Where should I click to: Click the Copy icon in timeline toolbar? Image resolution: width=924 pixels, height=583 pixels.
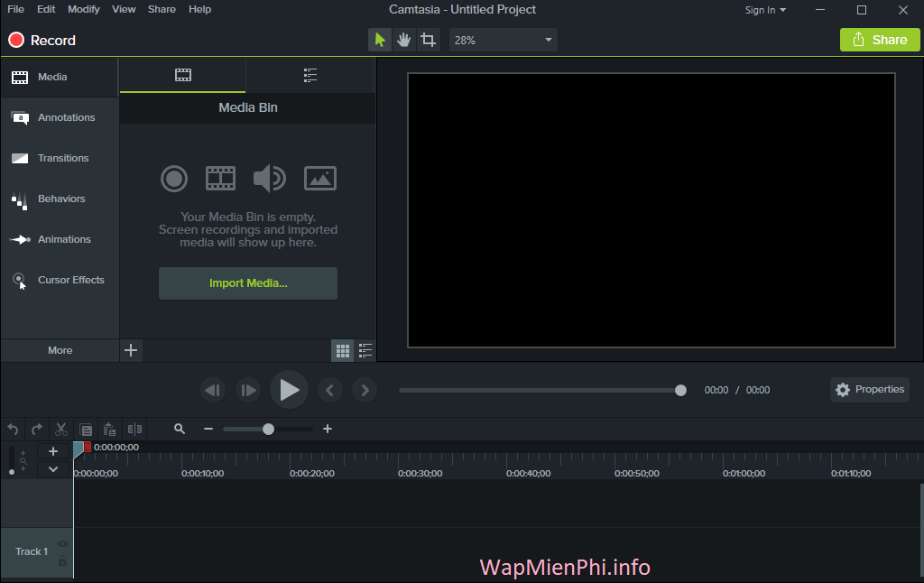click(x=86, y=430)
